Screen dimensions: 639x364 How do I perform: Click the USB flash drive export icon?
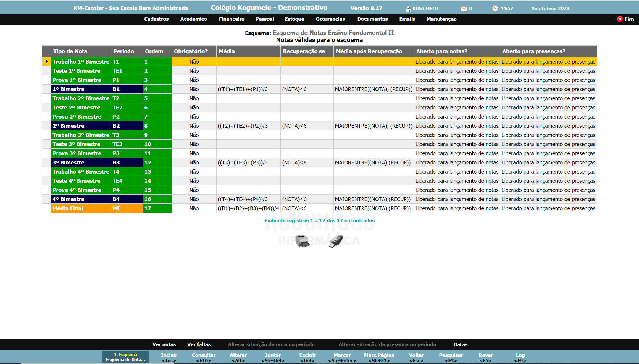point(336,241)
